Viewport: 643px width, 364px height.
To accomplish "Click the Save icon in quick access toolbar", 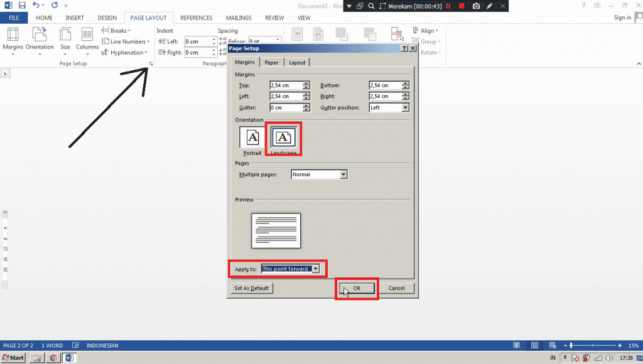I will (x=21, y=5).
